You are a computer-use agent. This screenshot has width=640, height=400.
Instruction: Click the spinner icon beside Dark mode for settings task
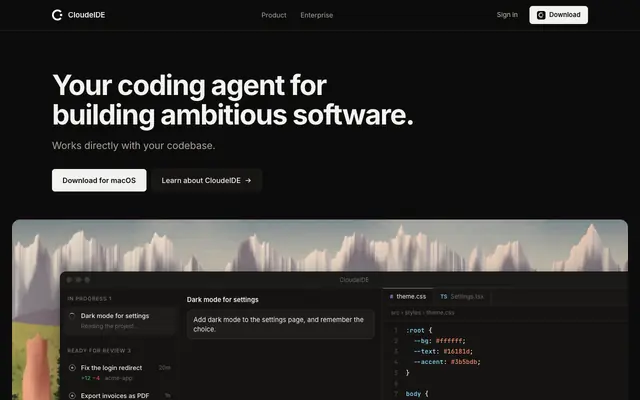point(72,316)
